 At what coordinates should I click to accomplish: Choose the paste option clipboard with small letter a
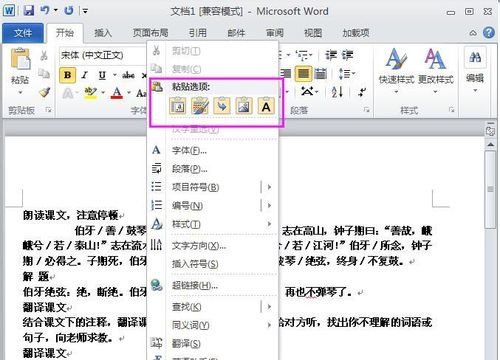[178, 106]
